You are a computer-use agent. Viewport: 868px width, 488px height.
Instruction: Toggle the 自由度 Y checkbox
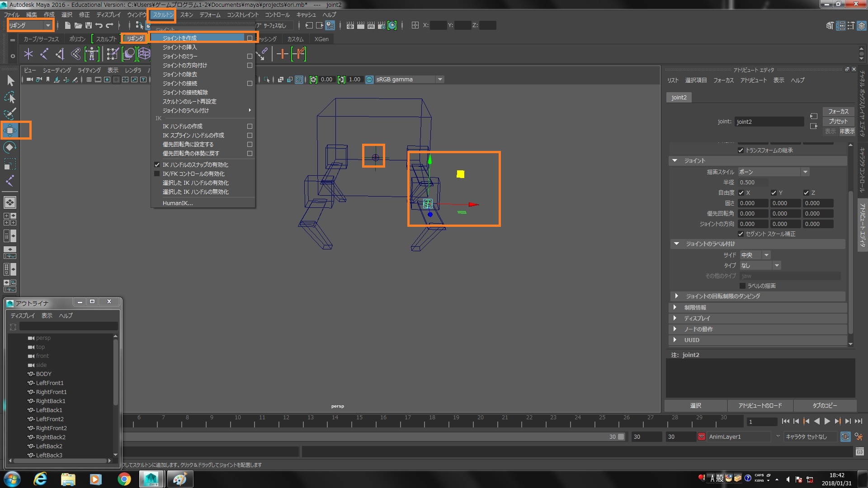tap(774, 193)
